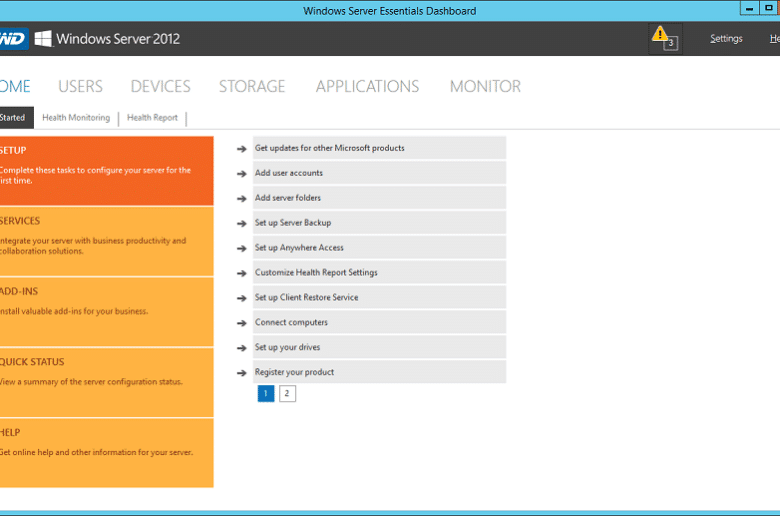The image size is (780, 516).
Task: Maximize the Dashboard window
Action: pos(769,8)
